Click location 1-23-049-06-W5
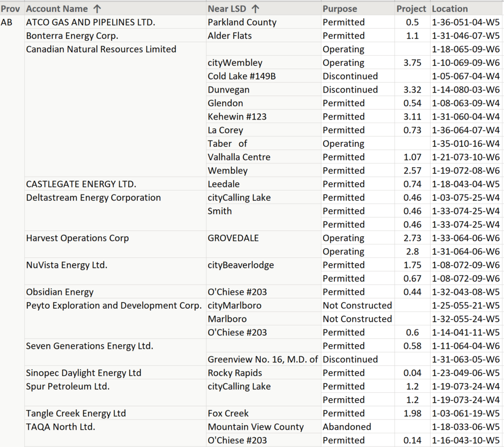Viewport: 504px width, 447px height. point(466,373)
